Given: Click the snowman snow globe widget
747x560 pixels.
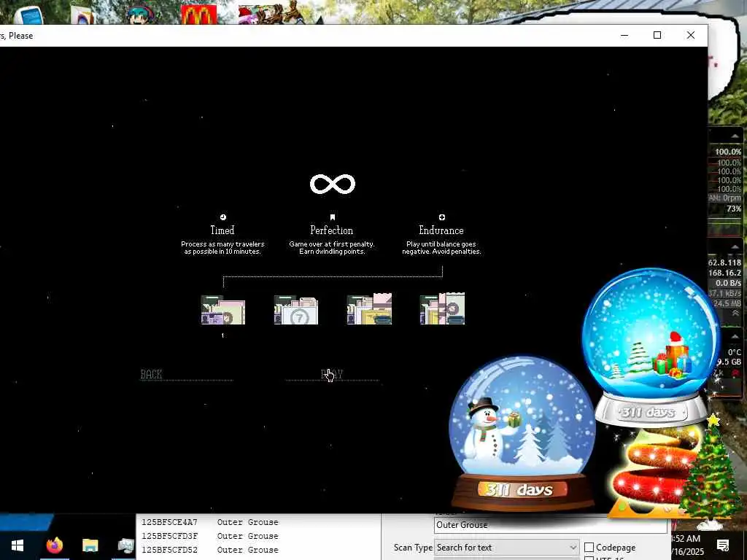Looking at the screenshot, I should pos(522,433).
